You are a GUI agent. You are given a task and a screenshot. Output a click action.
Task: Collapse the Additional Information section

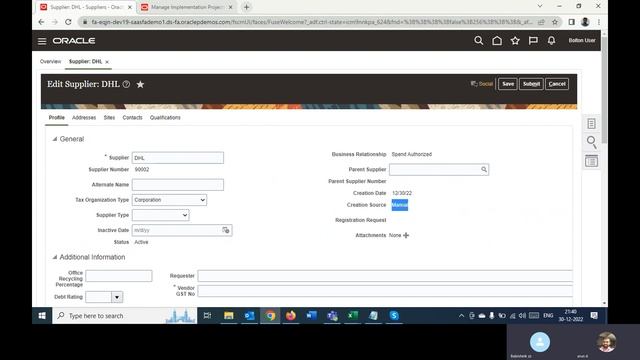pyautogui.click(x=55, y=257)
